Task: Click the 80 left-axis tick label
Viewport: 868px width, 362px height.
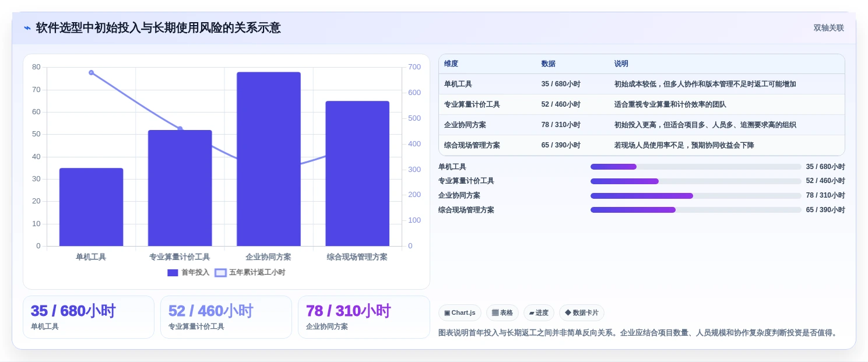Action: (36, 67)
